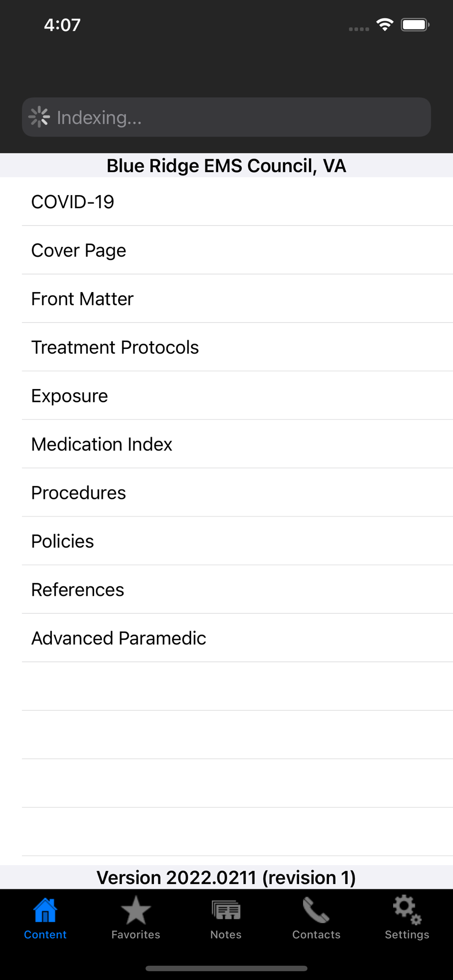Screen dimensions: 453x980
Task: Open the Policies section
Action: [62, 541]
